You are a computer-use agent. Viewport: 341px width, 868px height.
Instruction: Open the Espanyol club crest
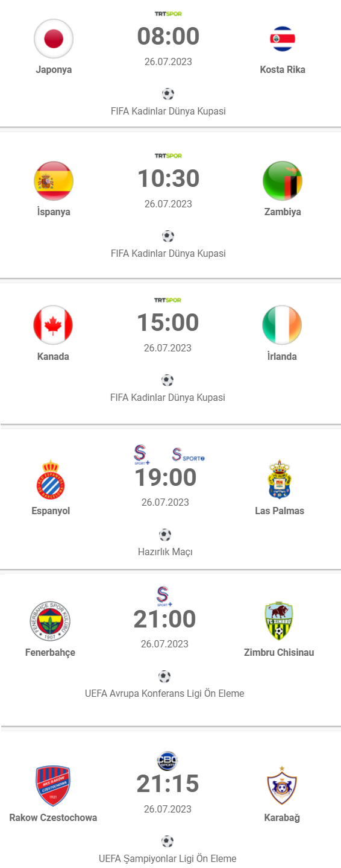[51, 479]
